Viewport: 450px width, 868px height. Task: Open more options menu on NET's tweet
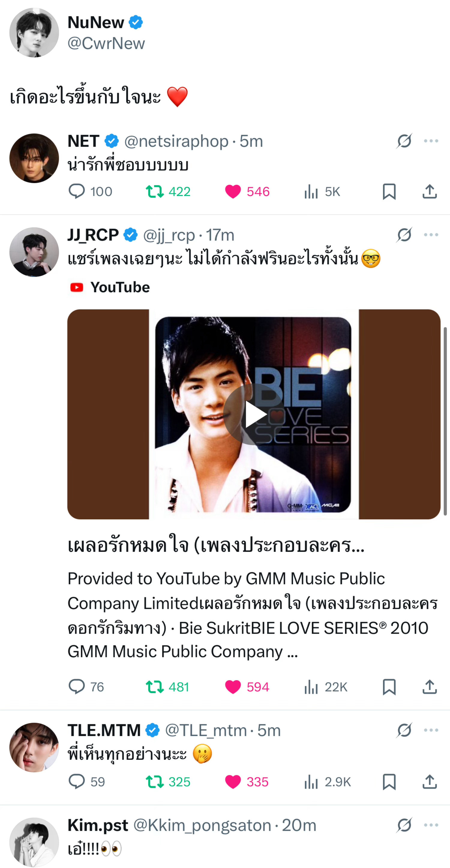pos(431,141)
